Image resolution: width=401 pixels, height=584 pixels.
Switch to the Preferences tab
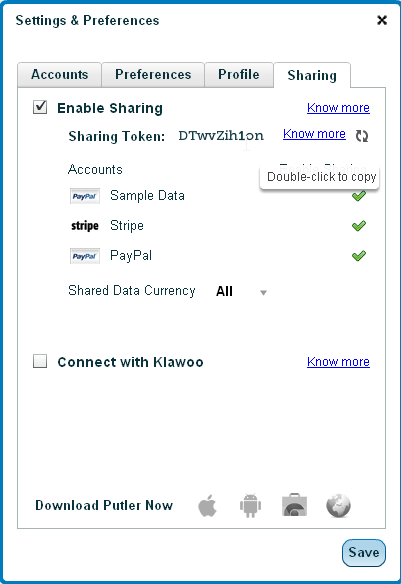pos(153,74)
